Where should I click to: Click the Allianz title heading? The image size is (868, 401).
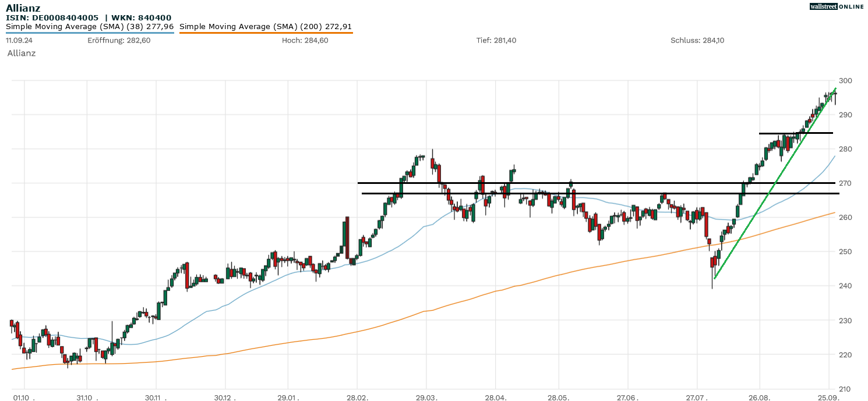(23, 8)
